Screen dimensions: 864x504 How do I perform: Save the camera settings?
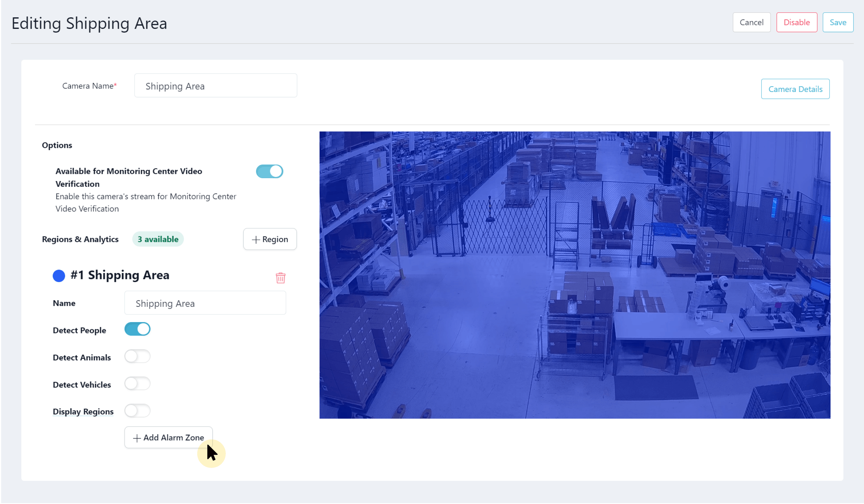point(837,22)
